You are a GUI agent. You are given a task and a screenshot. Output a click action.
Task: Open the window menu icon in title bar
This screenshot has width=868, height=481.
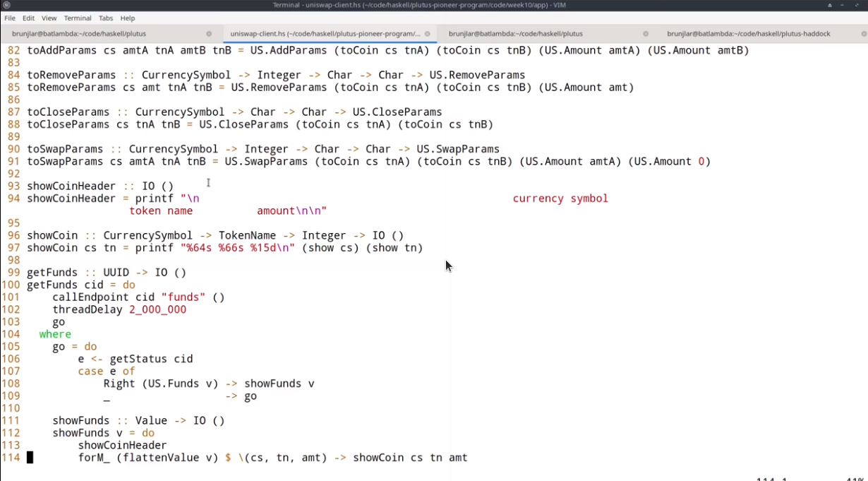(x=6, y=5)
